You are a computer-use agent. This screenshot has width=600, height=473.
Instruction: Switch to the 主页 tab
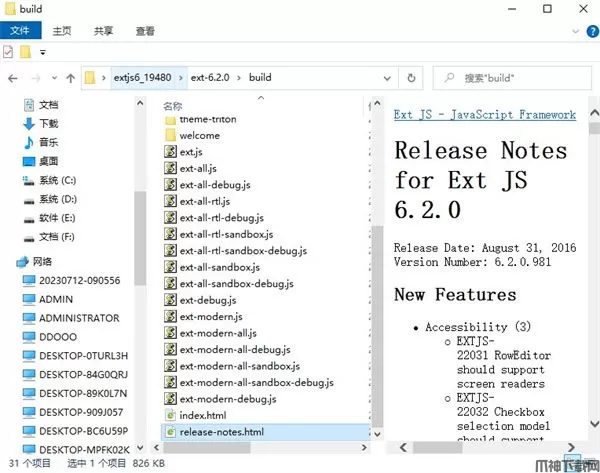[x=62, y=31]
